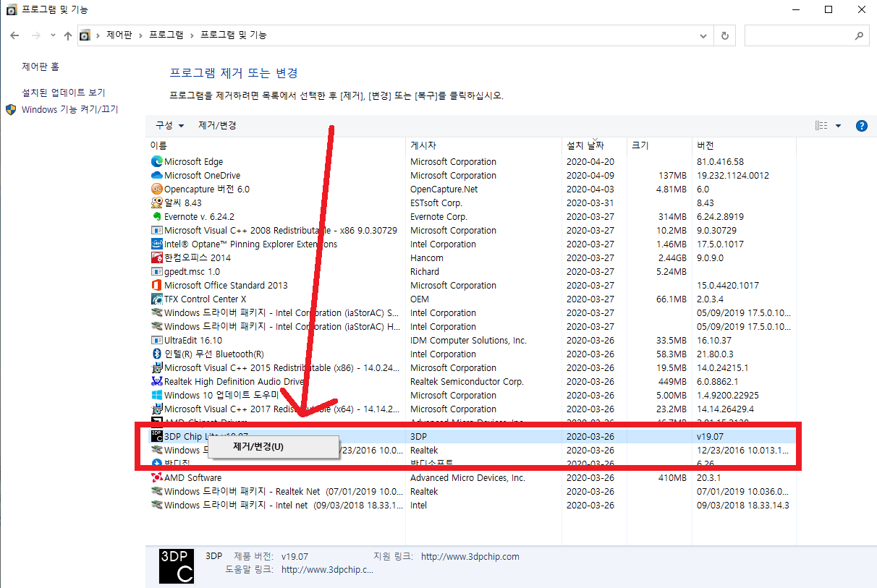877x588 pixels.
Task: Open 설치된 업데이트 보기 link
Action: 64,93
